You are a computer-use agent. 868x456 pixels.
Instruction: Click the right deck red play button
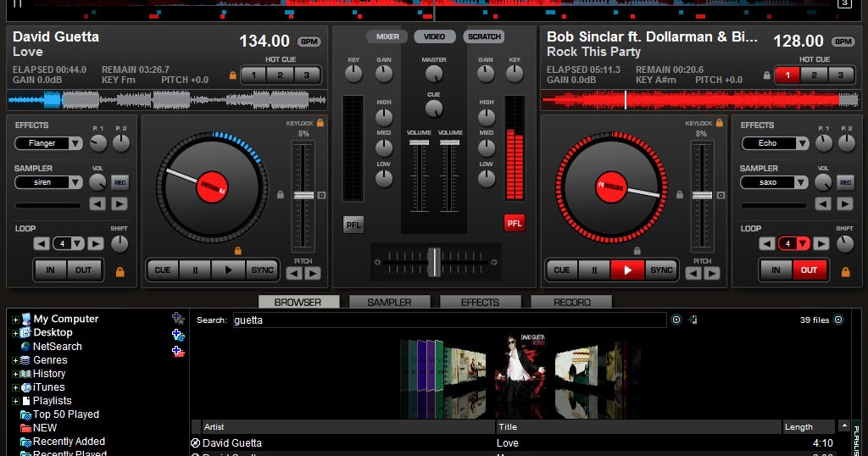[x=627, y=270]
